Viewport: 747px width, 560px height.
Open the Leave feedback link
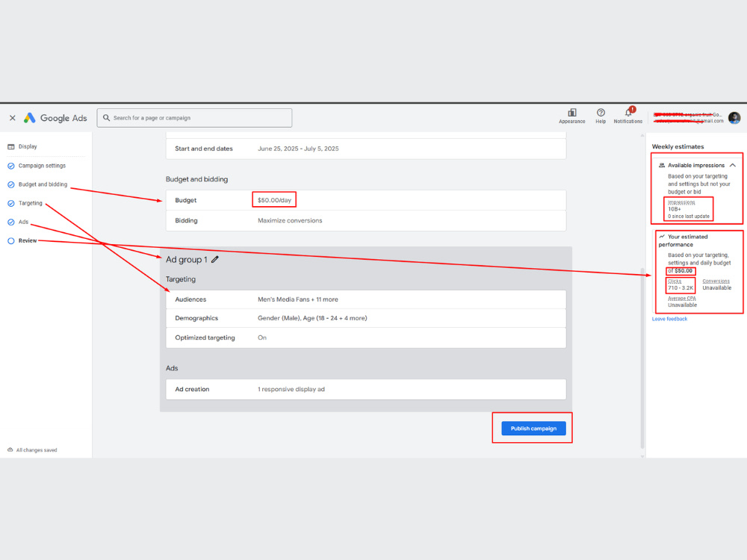coord(669,319)
